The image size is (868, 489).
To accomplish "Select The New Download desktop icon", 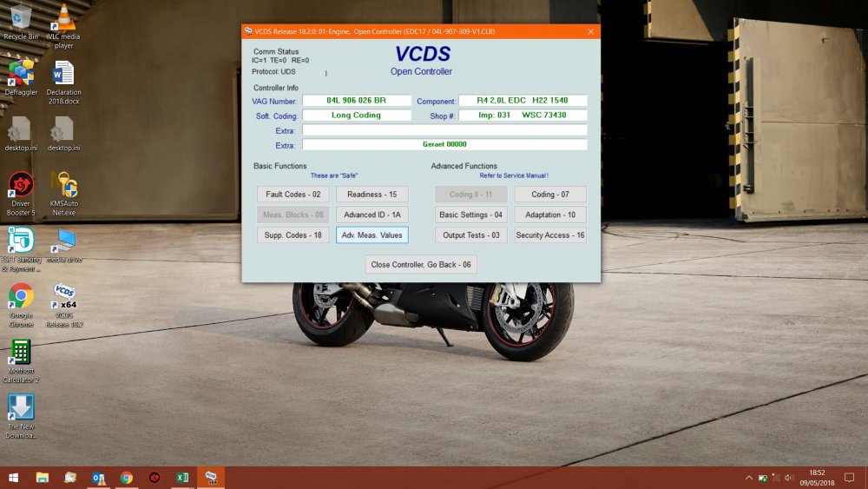I will pyautogui.click(x=21, y=416).
